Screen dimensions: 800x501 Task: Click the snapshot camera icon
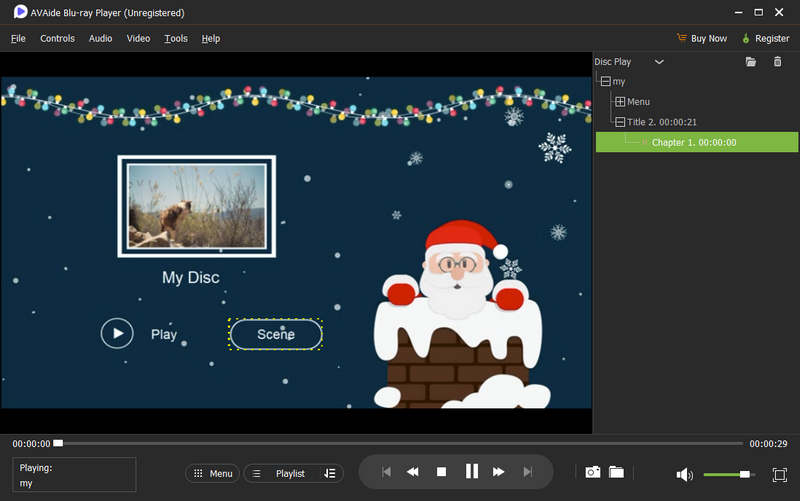[x=592, y=473]
